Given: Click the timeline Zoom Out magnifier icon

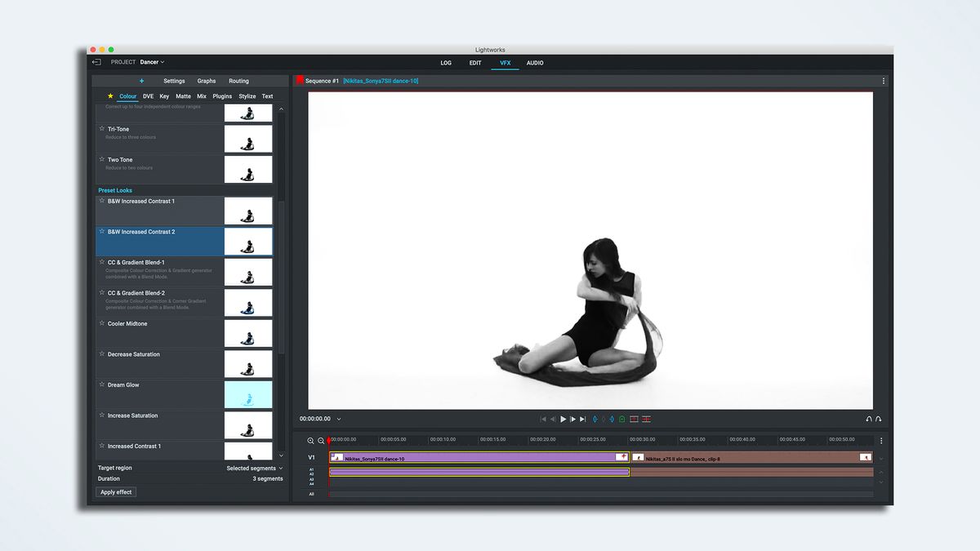Looking at the screenshot, I should (x=321, y=440).
